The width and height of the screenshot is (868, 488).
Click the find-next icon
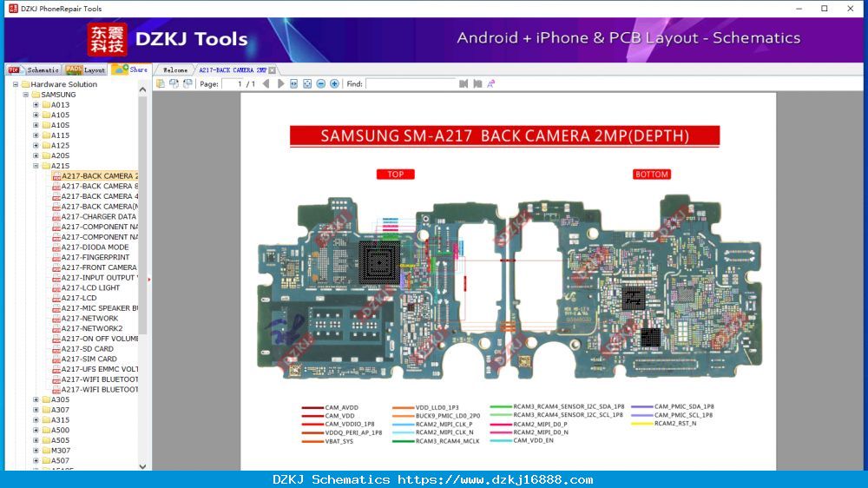pyautogui.click(x=477, y=83)
